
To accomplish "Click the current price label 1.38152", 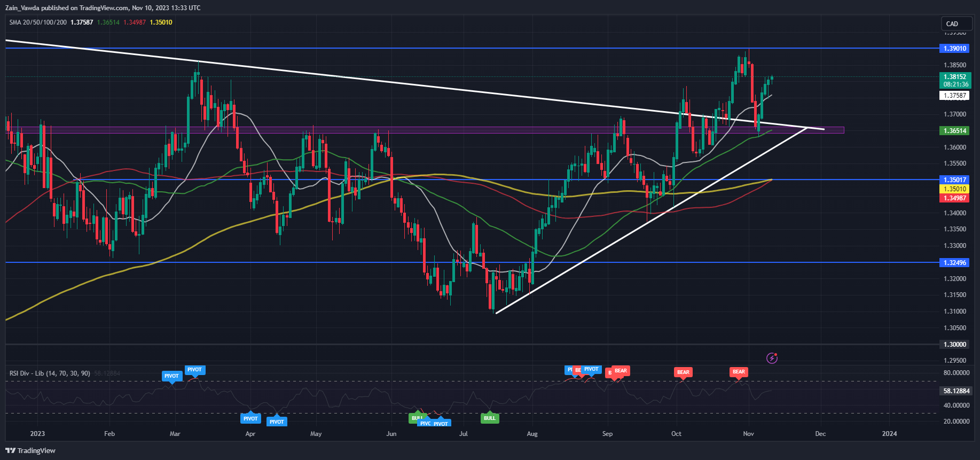I will point(955,77).
